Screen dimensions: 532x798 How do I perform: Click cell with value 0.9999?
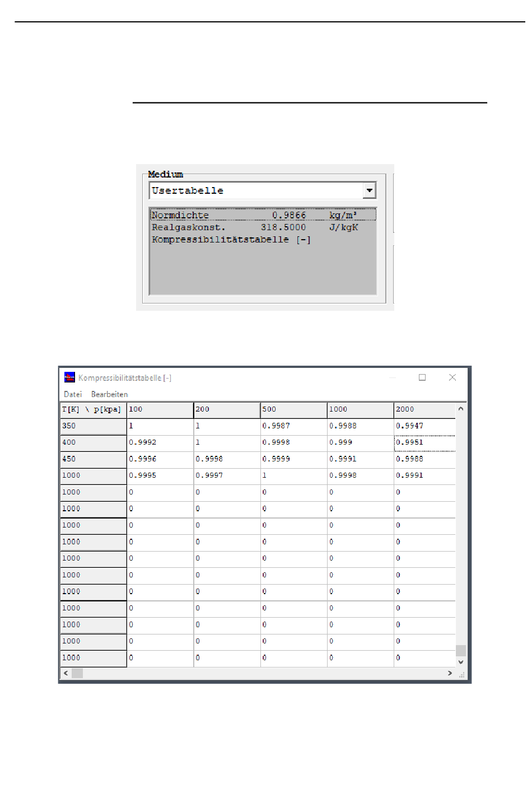pos(293,459)
